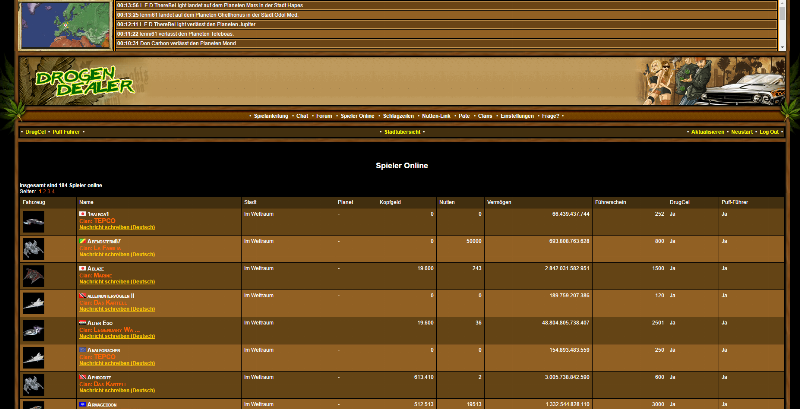Click the Nutten value 50000
Viewport: 800px width, 409px height.
(x=474, y=241)
